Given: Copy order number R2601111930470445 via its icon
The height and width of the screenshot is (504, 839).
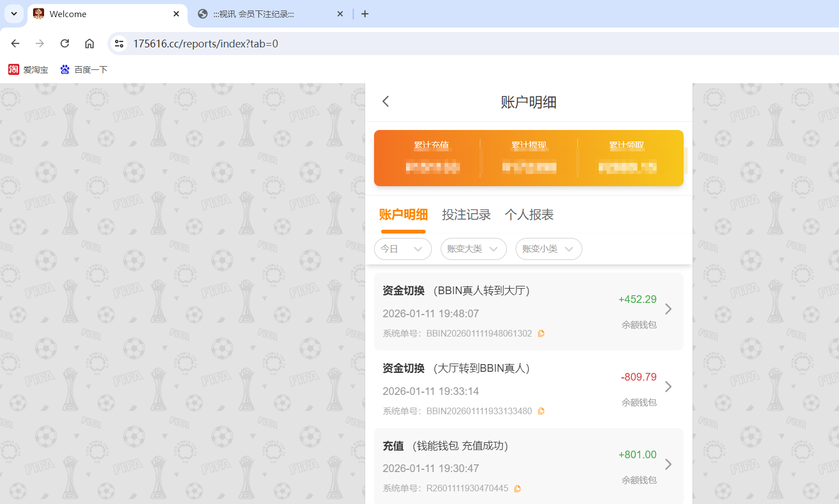Looking at the screenshot, I should click(x=517, y=488).
